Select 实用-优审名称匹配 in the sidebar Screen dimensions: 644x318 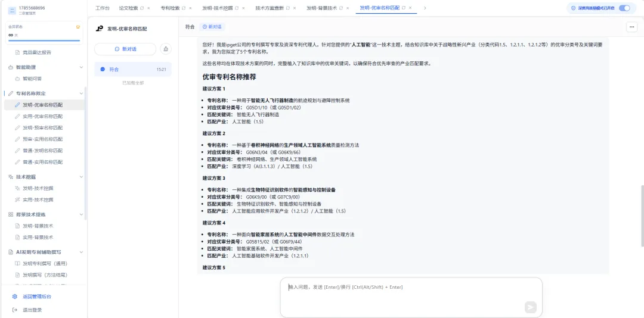[43, 116]
